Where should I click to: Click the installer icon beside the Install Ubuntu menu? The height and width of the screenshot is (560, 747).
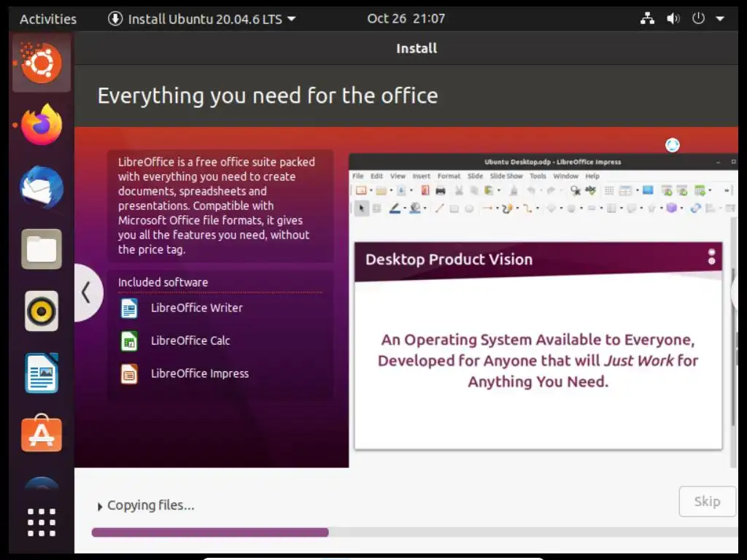click(115, 18)
